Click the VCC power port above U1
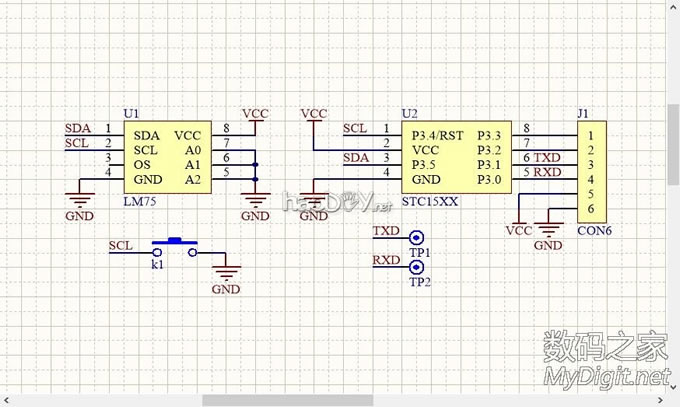 255,114
